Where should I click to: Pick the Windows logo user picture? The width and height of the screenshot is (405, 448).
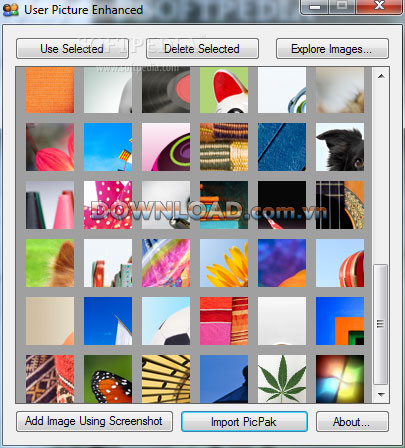[x=340, y=379]
